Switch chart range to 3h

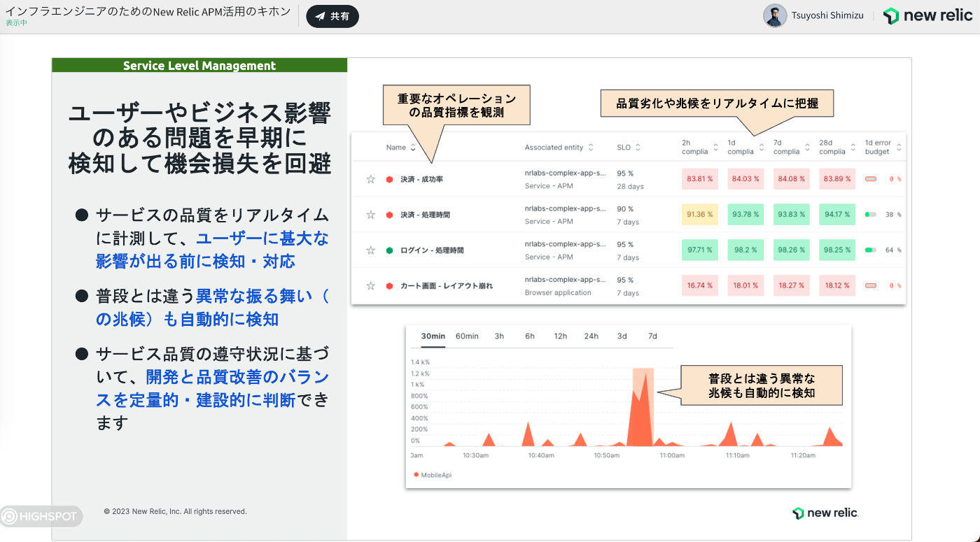(x=499, y=336)
